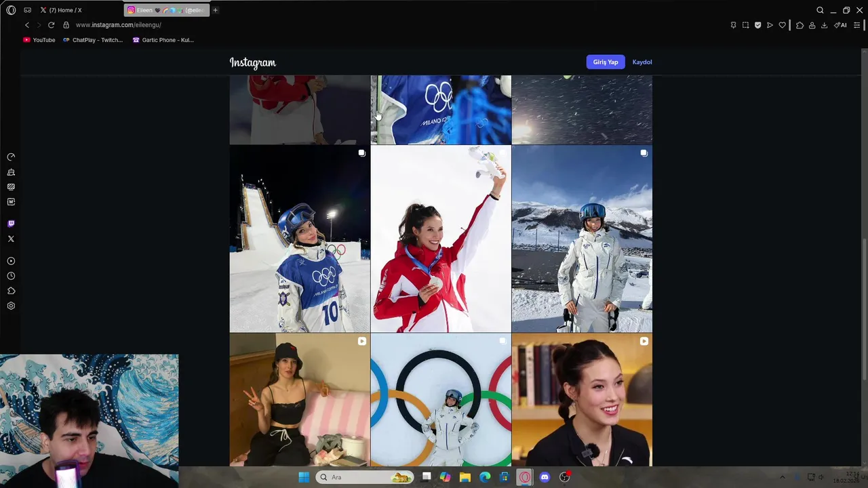Open the X panel in sidebar
Image resolution: width=868 pixels, height=488 pixels.
point(11,239)
